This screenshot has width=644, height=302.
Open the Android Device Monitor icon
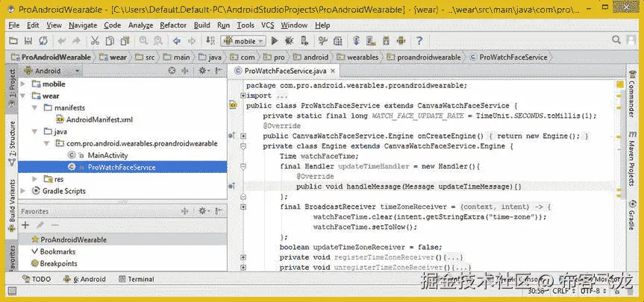401,40
